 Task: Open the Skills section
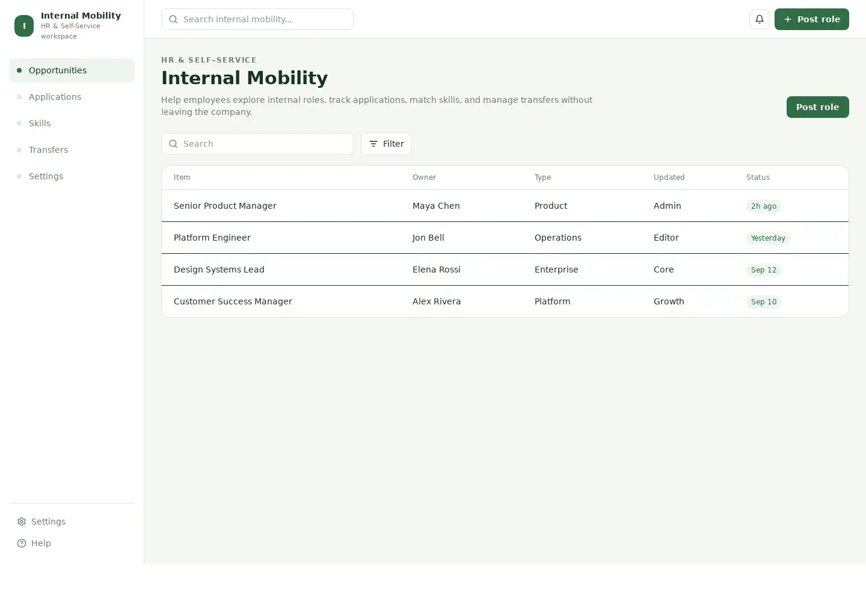(x=72, y=123)
